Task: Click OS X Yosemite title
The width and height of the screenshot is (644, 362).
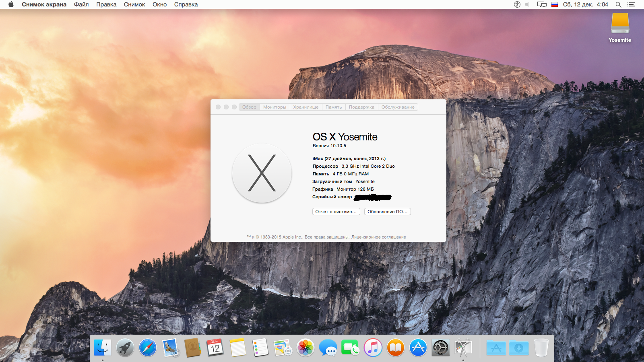Action: coord(345,137)
